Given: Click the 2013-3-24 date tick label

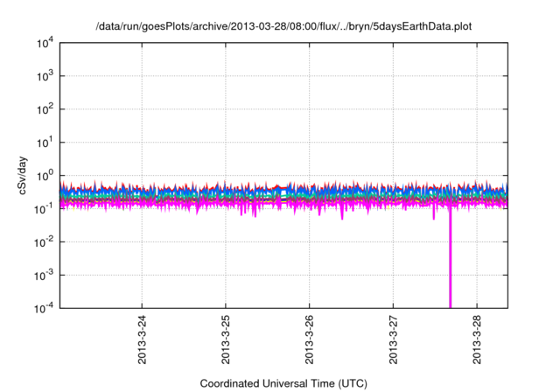Looking at the screenshot, I should click(142, 339).
